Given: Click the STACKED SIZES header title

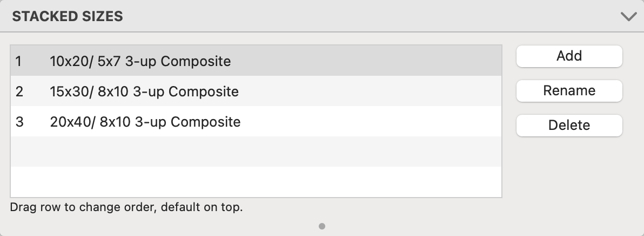Looking at the screenshot, I should tap(68, 17).
